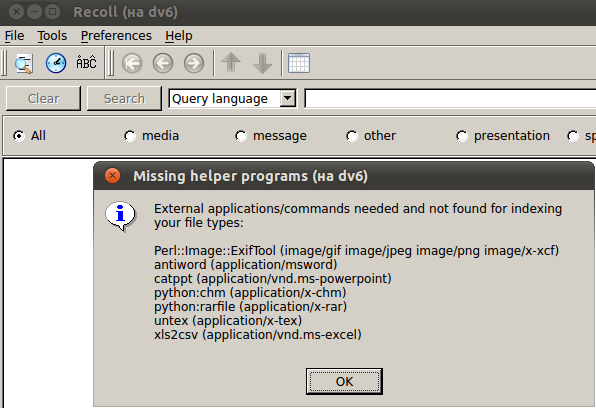596x408 pixels.
Task: Click the python:rarfile line
Action: pos(250,307)
